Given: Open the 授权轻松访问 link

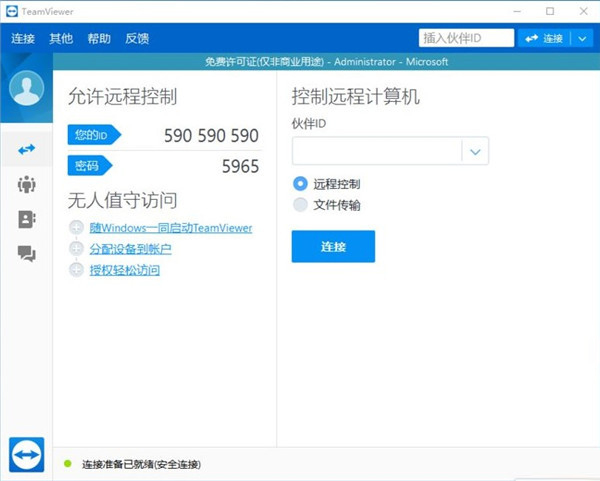Looking at the screenshot, I should (125, 270).
